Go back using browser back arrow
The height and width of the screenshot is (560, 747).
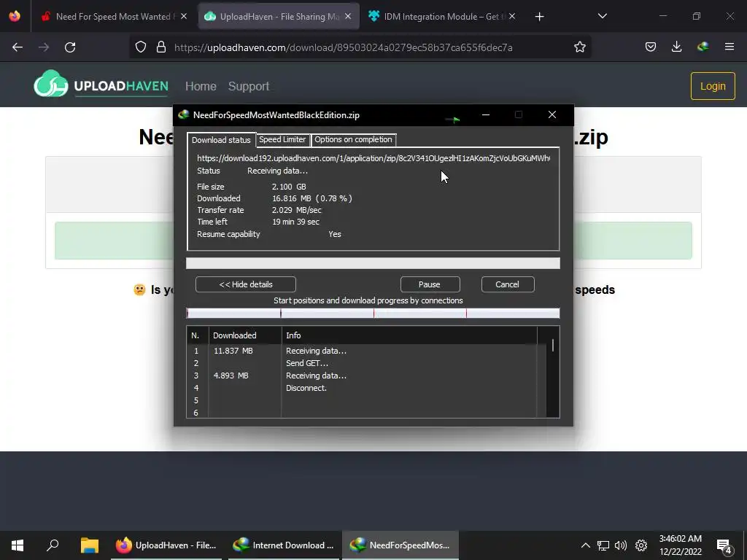(18, 47)
